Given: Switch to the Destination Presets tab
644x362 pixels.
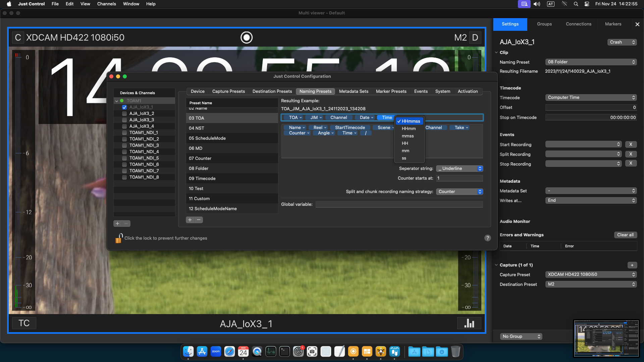Looking at the screenshot, I should (x=272, y=92).
